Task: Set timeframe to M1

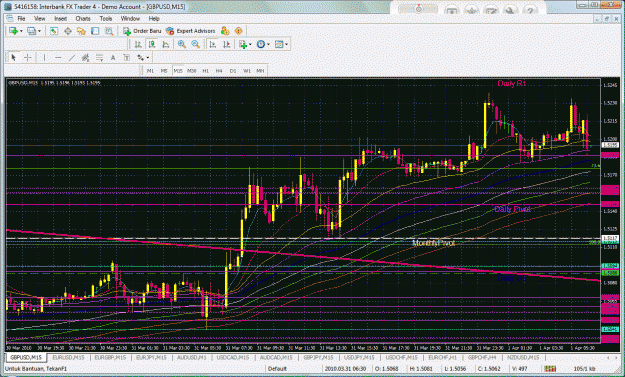Action: coord(150,71)
